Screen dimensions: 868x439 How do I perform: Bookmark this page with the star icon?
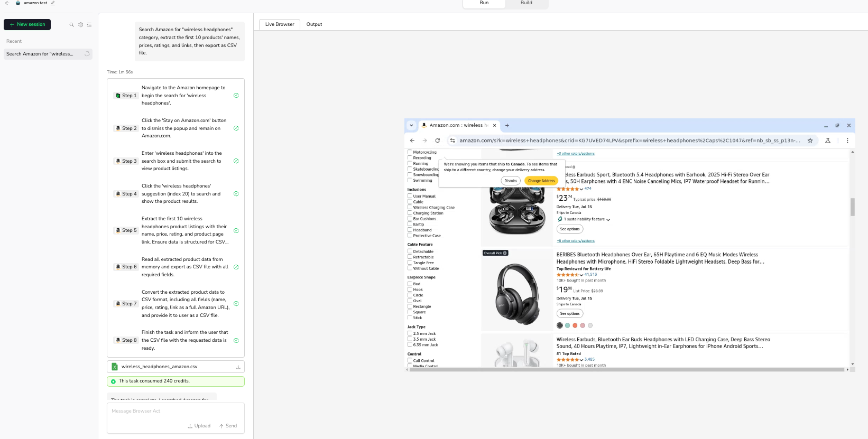pyautogui.click(x=810, y=141)
